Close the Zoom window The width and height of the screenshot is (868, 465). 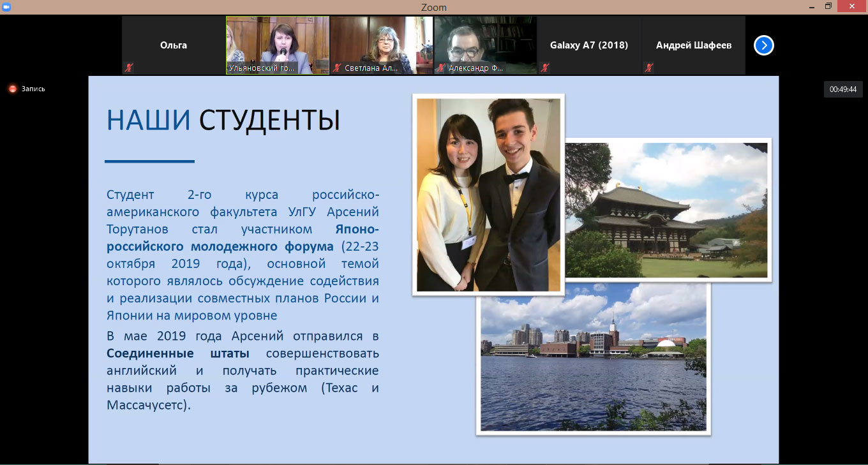click(x=853, y=6)
